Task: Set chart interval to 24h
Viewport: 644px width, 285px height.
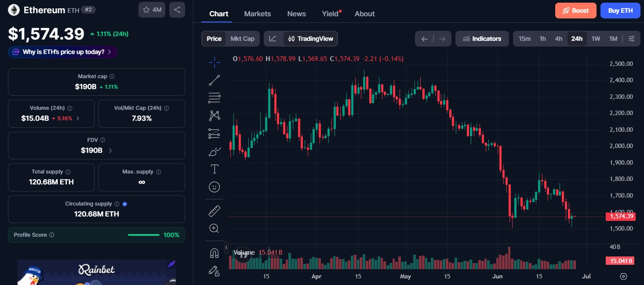Action: (x=577, y=39)
